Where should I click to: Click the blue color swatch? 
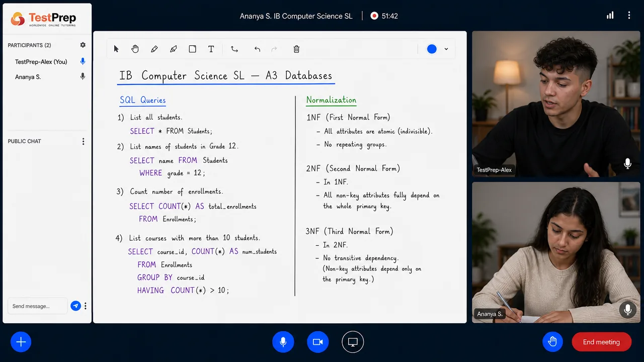tap(432, 49)
